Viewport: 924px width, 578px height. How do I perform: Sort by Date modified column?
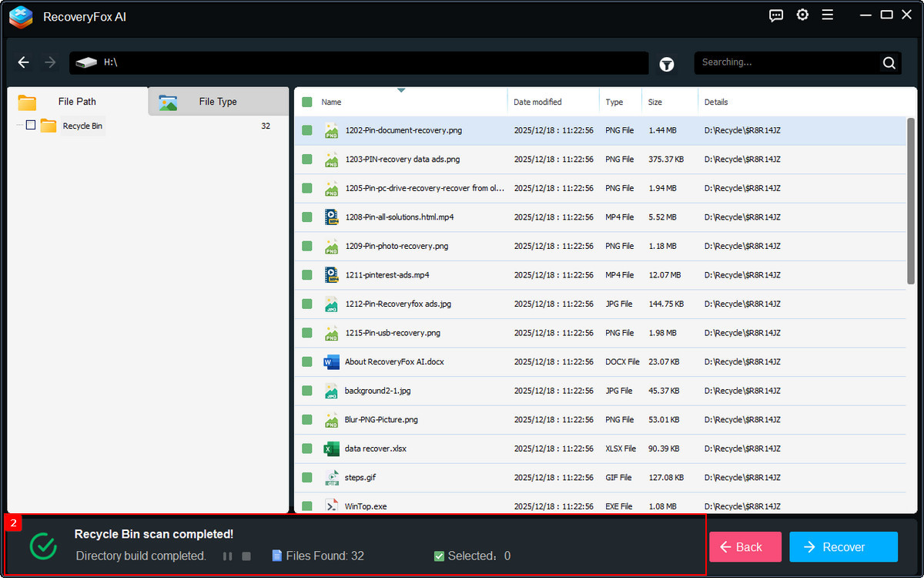pos(537,102)
